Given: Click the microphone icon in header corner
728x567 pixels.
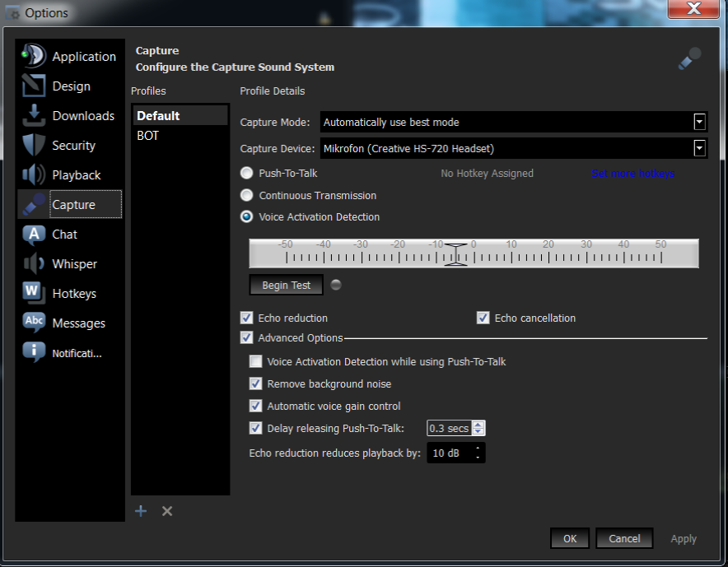Looking at the screenshot, I should [689, 58].
